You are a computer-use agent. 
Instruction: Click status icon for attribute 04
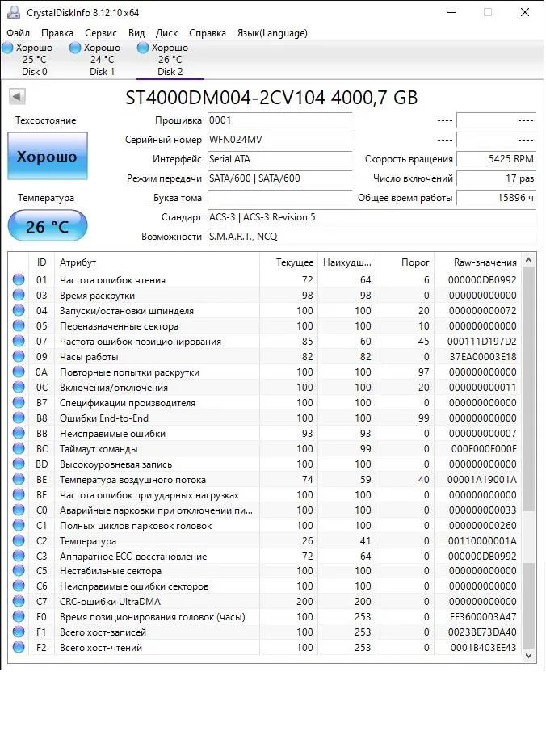(19, 310)
